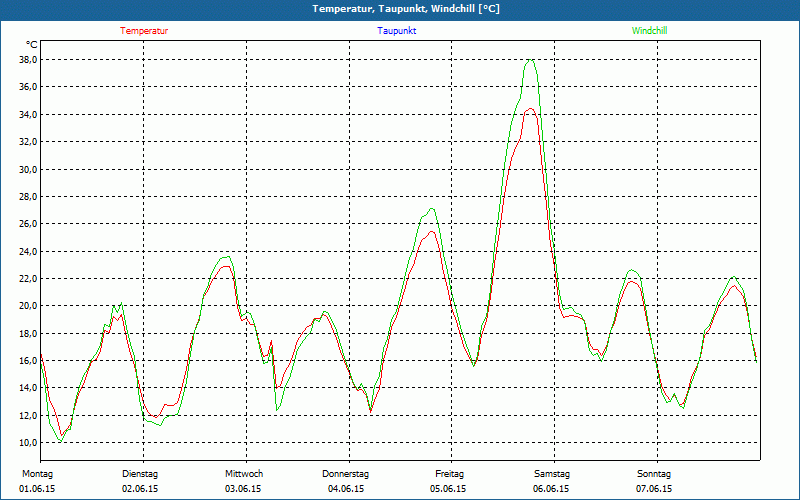The height and width of the screenshot is (500, 800).
Task: Click the 12,0 y-axis value
Action: pyautogui.click(x=29, y=415)
